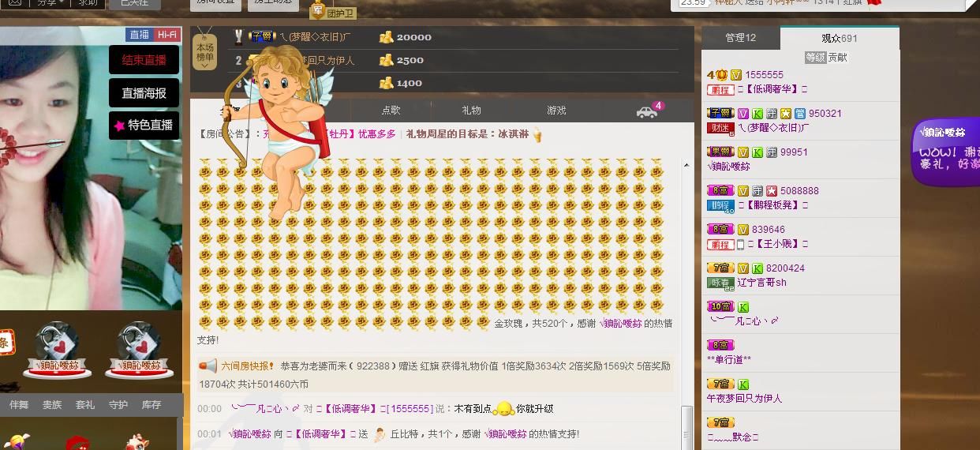Select the 贵族 gift category
The width and height of the screenshot is (980, 450).
click(x=52, y=405)
